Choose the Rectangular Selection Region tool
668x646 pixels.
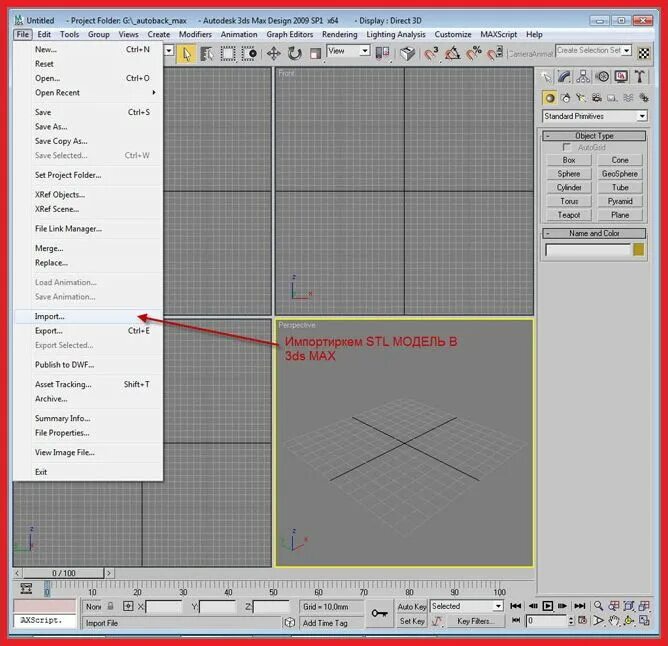(227, 54)
